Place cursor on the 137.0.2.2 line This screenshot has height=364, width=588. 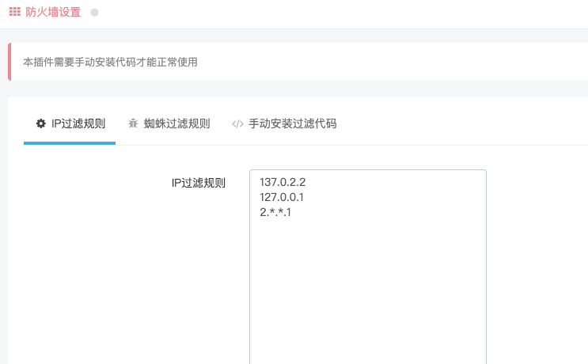[x=283, y=182]
